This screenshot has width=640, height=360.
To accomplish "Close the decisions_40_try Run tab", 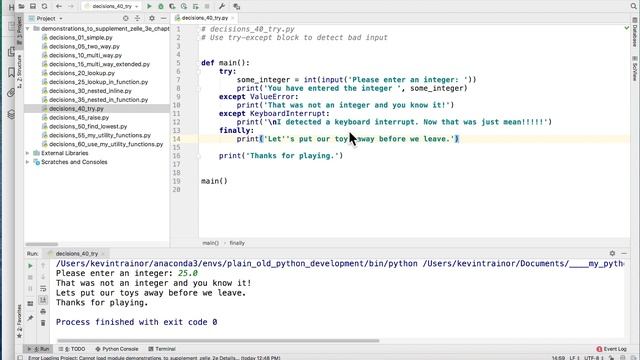I will click(103, 253).
